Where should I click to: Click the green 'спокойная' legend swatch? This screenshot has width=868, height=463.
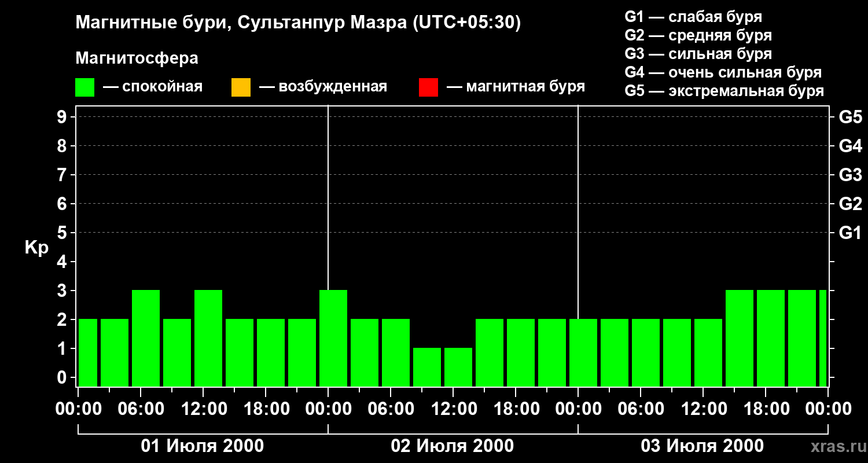click(x=85, y=87)
